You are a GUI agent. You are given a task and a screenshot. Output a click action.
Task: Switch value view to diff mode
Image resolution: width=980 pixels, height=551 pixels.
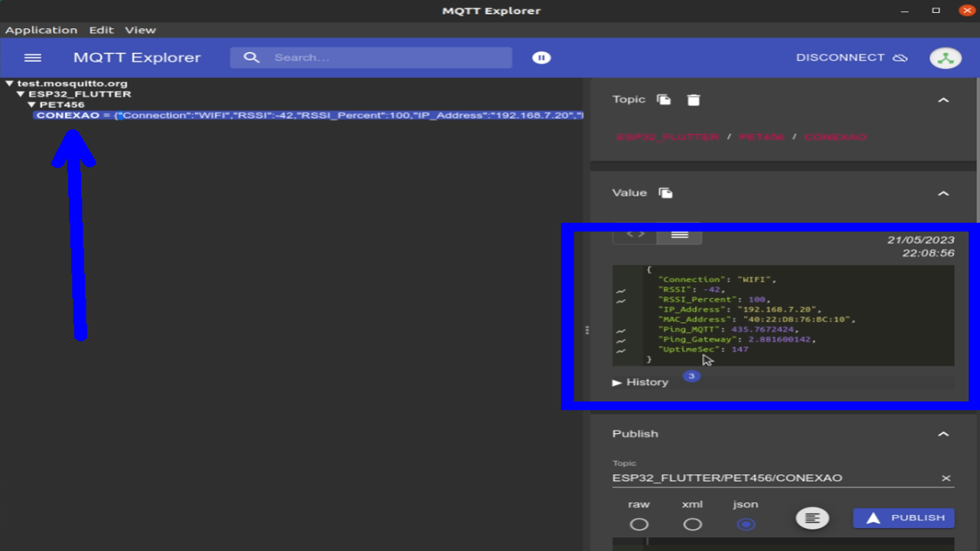(x=635, y=235)
